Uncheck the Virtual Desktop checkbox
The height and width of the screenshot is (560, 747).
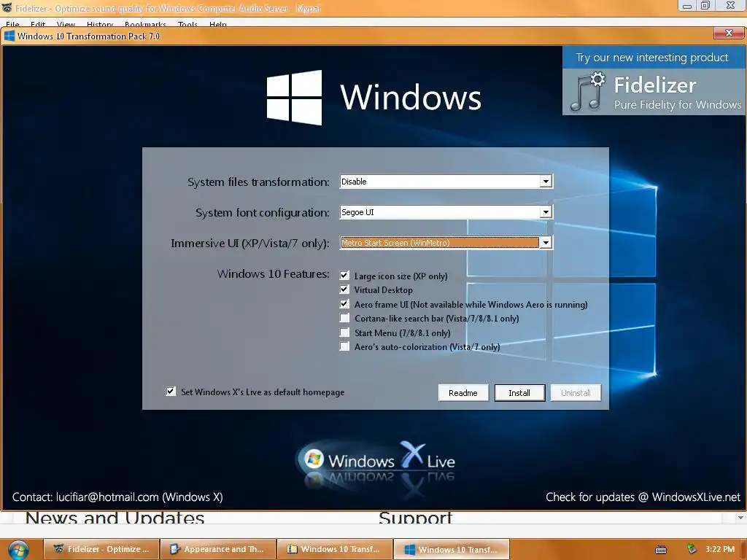coord(344,289)
